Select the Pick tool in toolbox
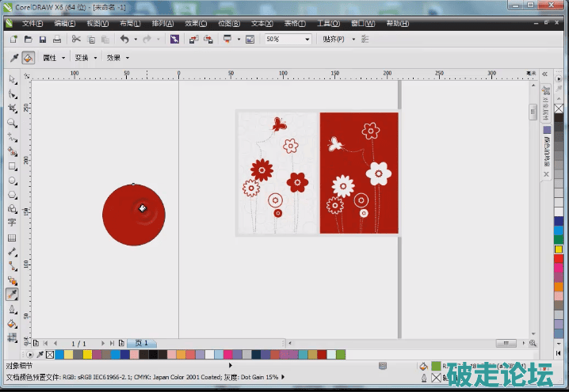Viewport: 569px width, 392px height. (x=12, y=79)
